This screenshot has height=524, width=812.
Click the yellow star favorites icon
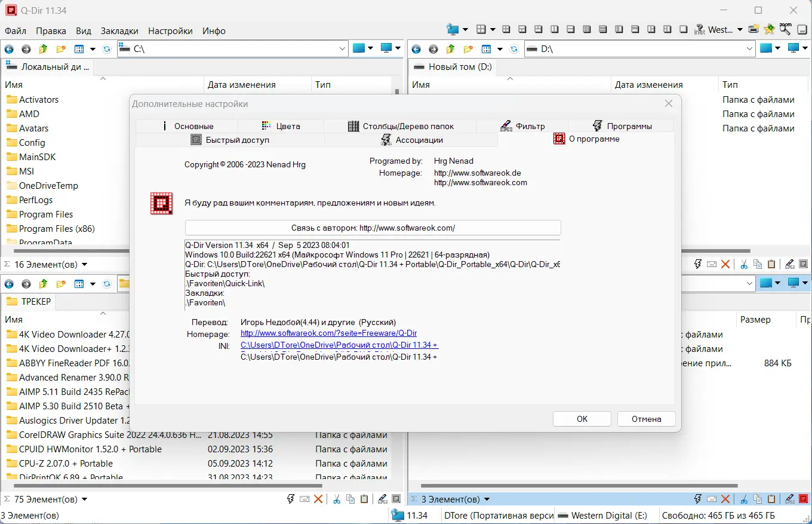770,29
